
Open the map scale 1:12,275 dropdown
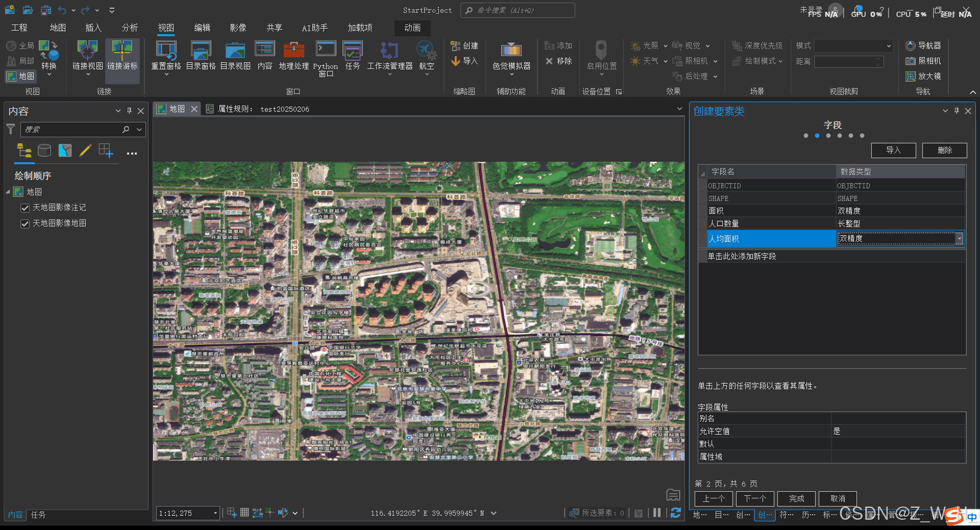215,513
